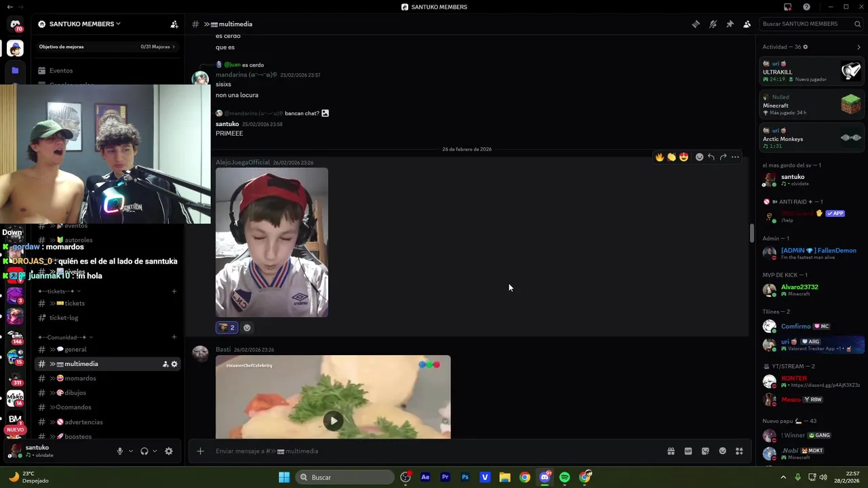Toggle channel notification mute bell
The width and height of the screenshot is (868, 488).
click(713, 24)
